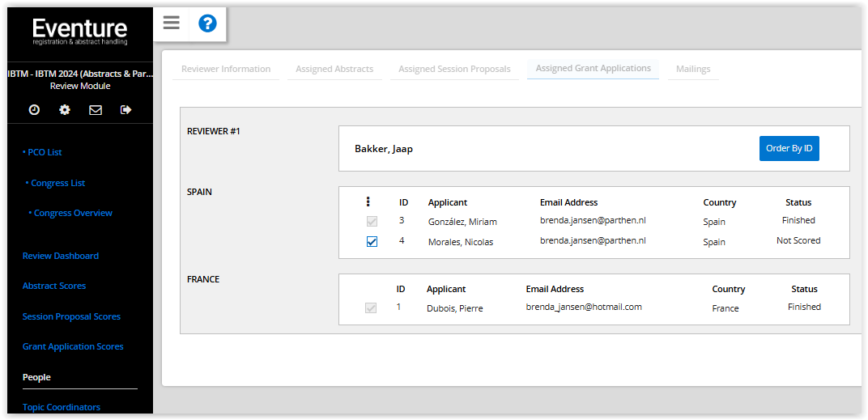Click the FRANCE group label

click(203, 279)
